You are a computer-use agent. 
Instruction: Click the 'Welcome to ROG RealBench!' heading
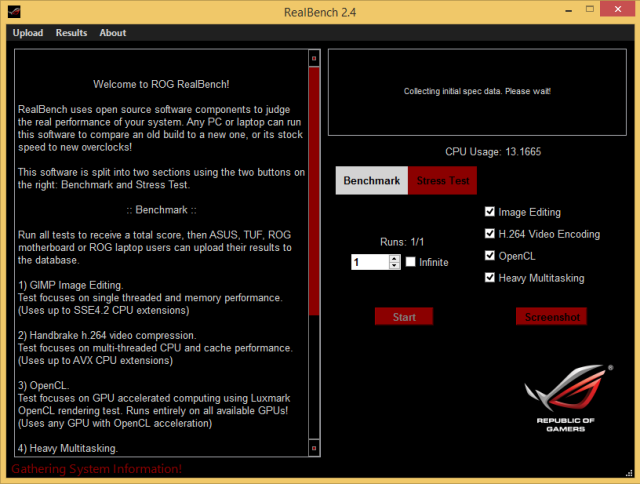point(161,84)
